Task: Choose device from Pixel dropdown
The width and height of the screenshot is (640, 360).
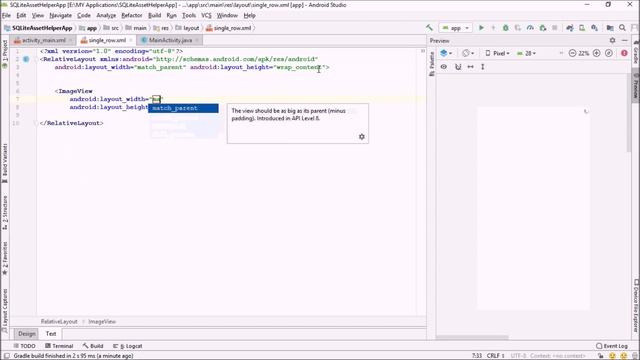Action: [x=497, y=53]
